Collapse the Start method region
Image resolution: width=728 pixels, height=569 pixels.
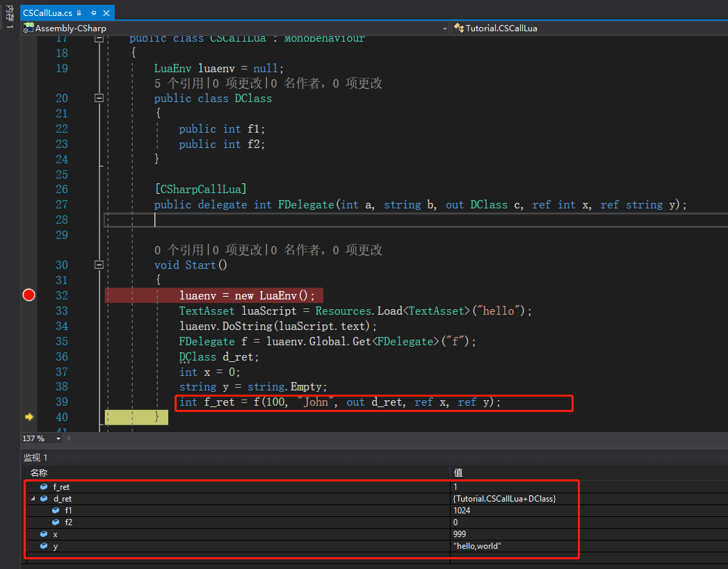[x=99, y=265]
